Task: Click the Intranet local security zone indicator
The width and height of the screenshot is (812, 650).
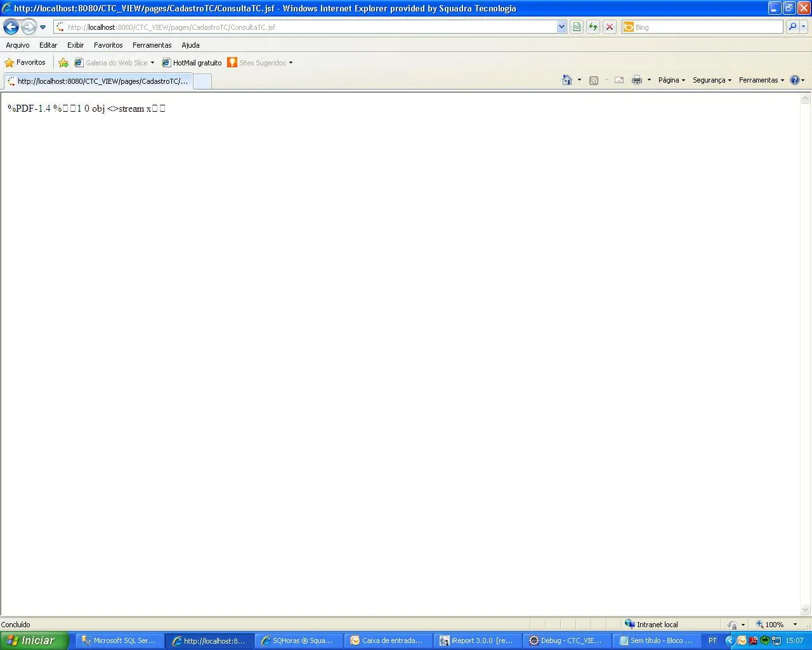Action: pos(652,625)
